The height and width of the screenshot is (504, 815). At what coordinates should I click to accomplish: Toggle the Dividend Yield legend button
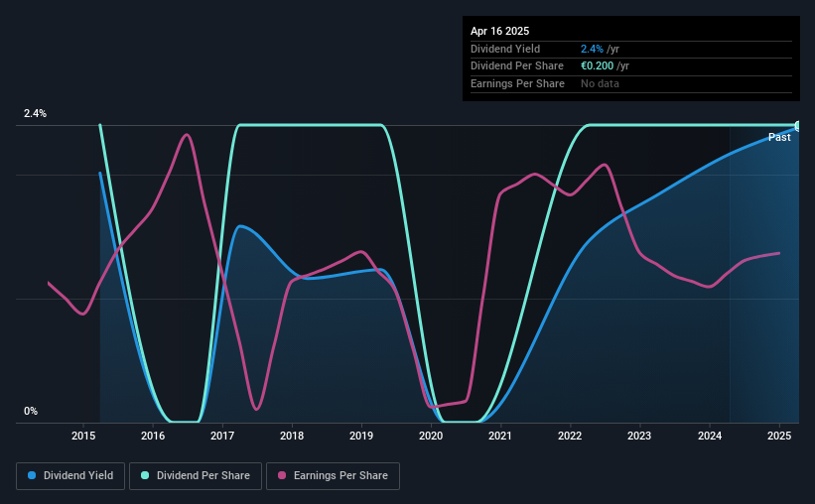pyautogui.click(x=70, y=476)
